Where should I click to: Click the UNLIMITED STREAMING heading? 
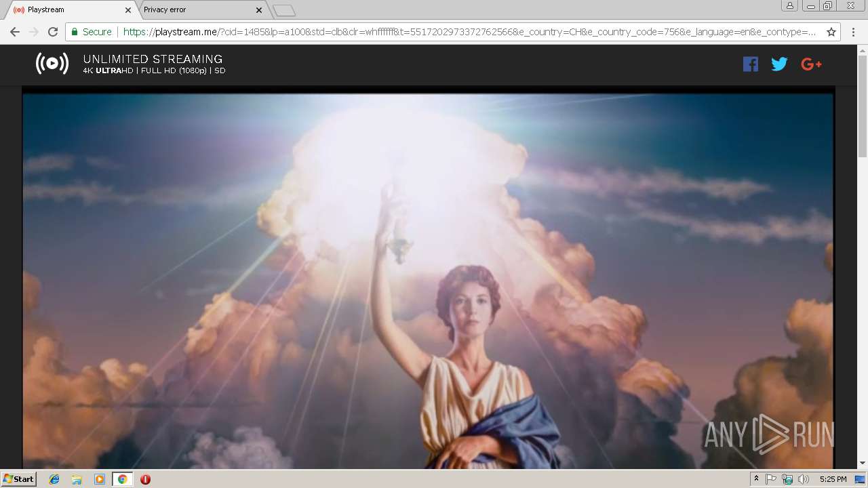click(153, 59)
